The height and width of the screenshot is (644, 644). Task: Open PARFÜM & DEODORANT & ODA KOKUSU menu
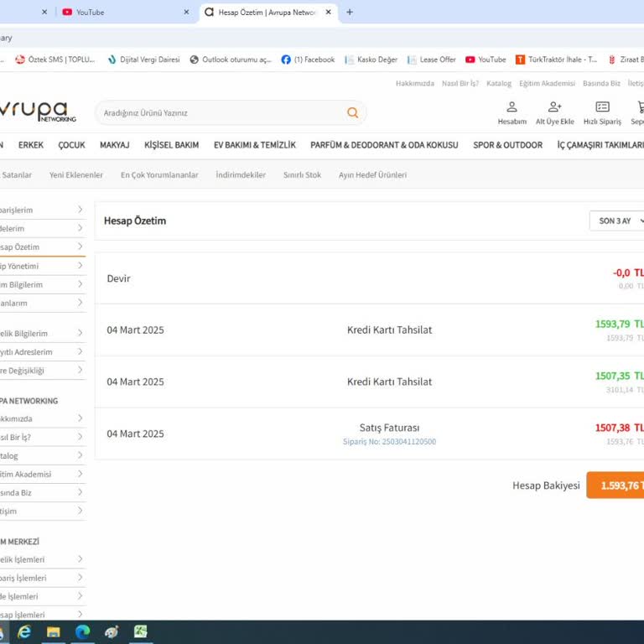pos(384,145)
